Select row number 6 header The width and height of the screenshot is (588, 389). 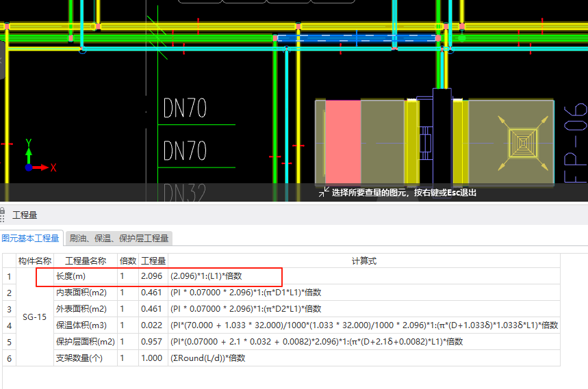coord(9,358)
